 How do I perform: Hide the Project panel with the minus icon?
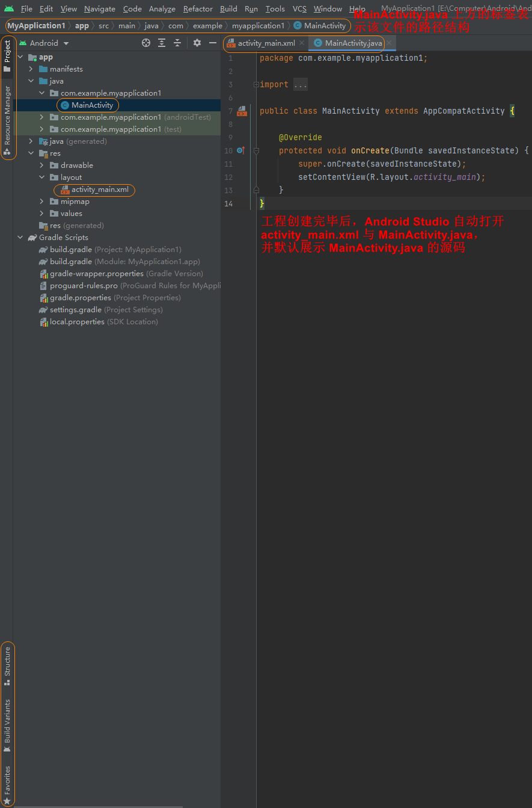pos(212,43)
